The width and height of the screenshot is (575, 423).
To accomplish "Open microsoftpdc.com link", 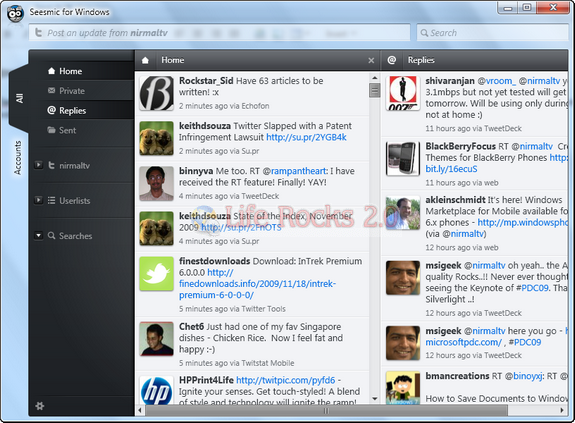I will pos(464,342).
